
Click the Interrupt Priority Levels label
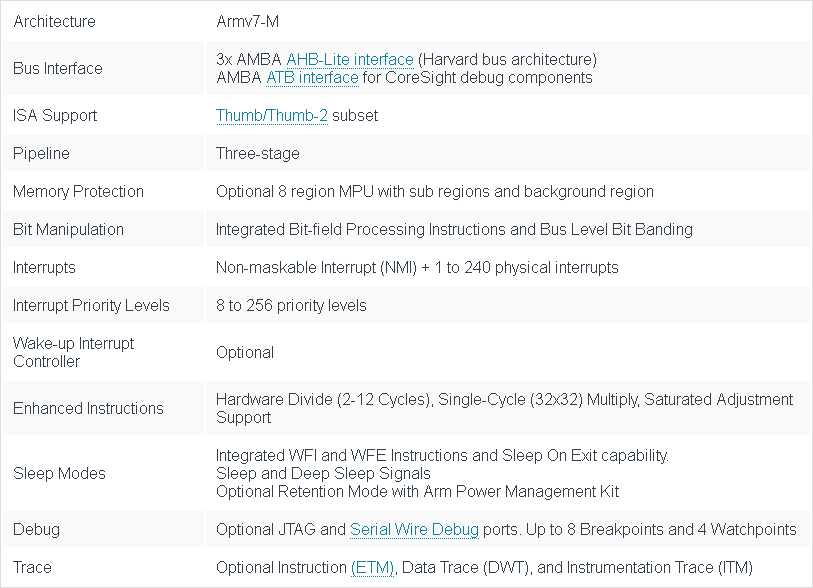(91, 305)
